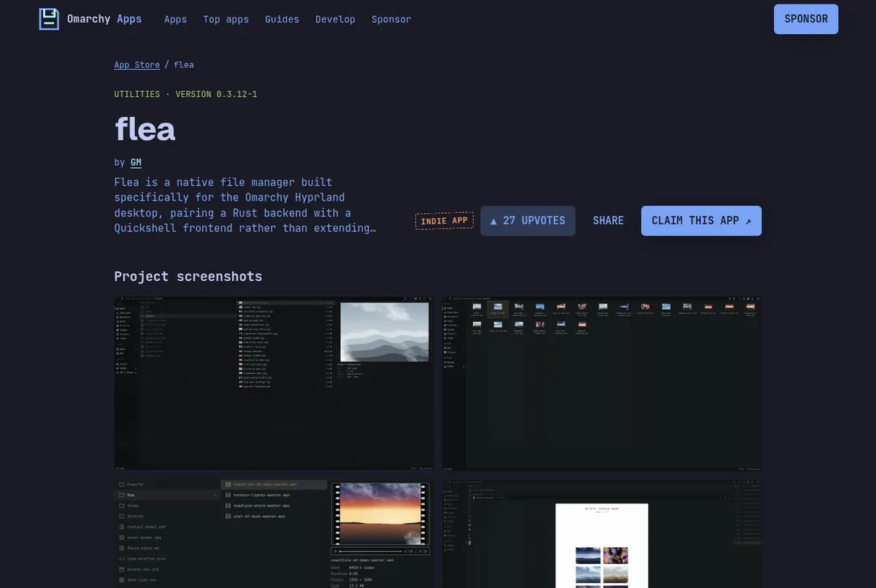Open the Apps nav item
The height and width of the screenshot is (588, 876).
(175, 20)
